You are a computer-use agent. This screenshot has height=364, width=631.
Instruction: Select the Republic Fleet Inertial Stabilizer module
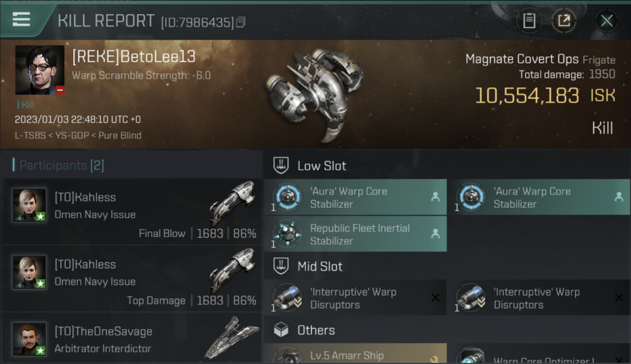coord(355,234)
